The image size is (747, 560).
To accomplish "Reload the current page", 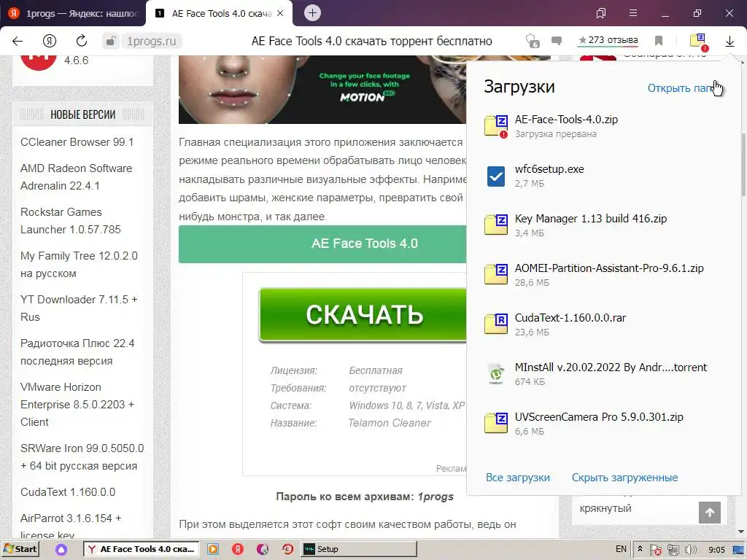I will [x=82, y=42].
